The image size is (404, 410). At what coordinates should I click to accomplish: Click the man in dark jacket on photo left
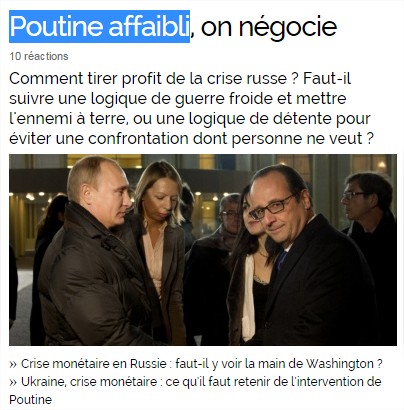(x=90, y=250)
